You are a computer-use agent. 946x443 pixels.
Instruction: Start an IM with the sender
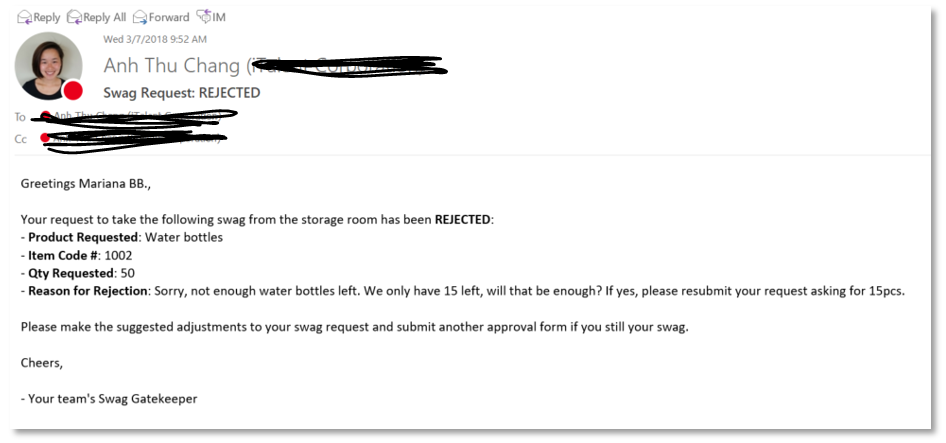(210, 17)
